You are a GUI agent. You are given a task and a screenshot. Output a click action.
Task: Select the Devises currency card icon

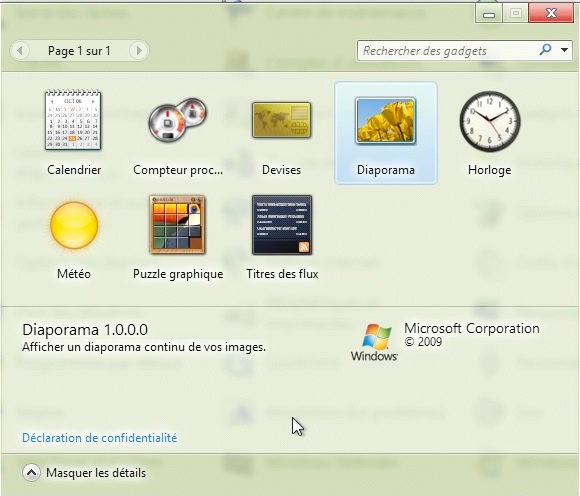[x=281, y=120]
